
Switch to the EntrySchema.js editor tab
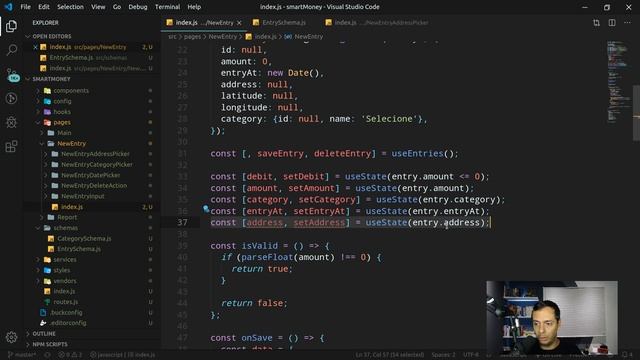(x=284, y=23)
